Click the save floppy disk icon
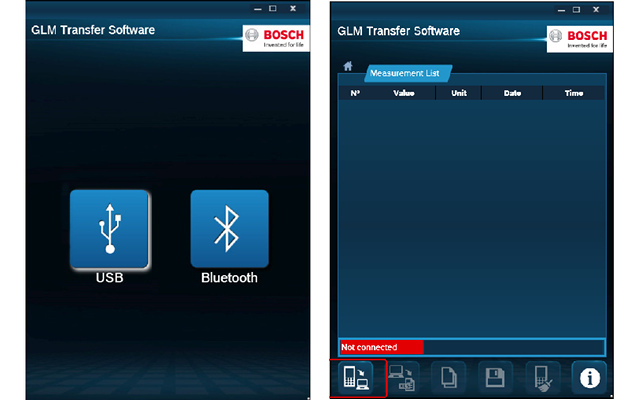Image resolution: width=640 pixels, height=400 pixels. pos(495,378)
